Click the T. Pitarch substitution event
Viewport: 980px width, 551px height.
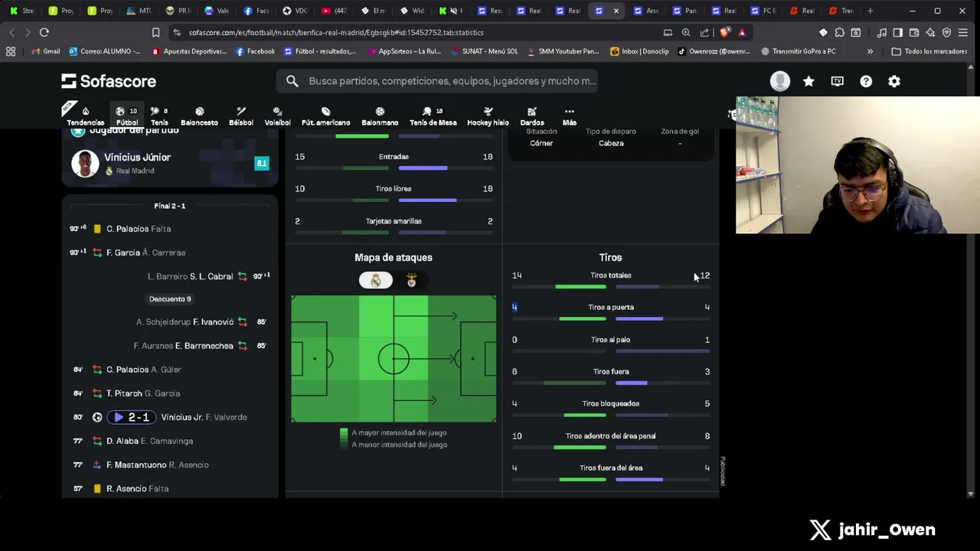[170, 393]
